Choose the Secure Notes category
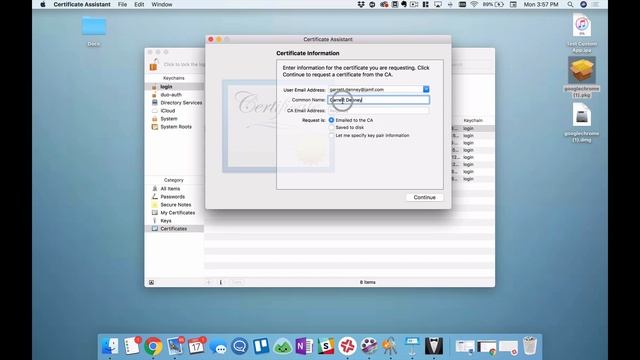This screenshot has width=640, height=360. point(175,204)
